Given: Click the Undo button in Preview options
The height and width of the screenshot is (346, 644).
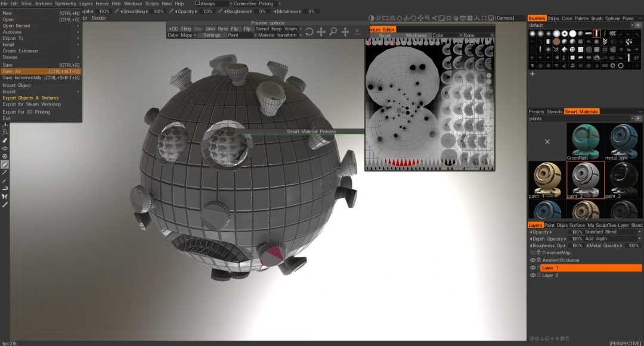Looking at the screenshot, I should tap(210, 29).
